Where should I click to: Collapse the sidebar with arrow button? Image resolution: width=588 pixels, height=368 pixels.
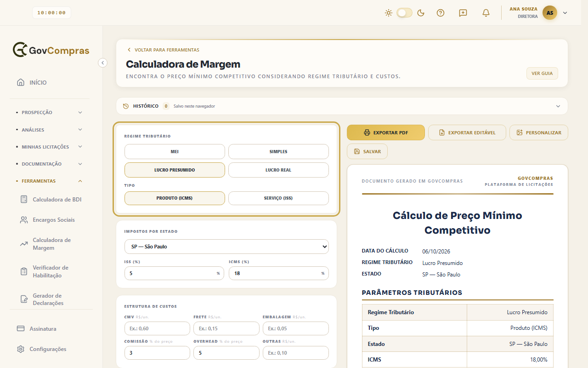[x=103, y=63]
